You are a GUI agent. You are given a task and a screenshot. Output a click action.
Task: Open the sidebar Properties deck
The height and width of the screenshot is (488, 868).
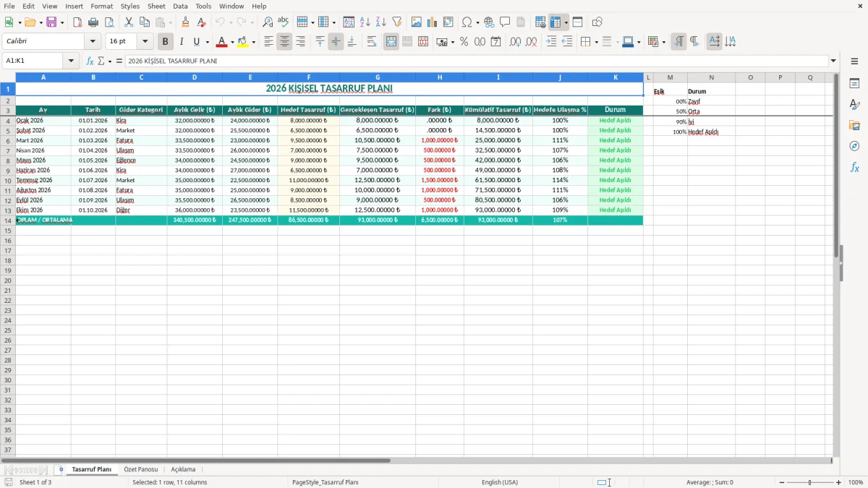854,84
